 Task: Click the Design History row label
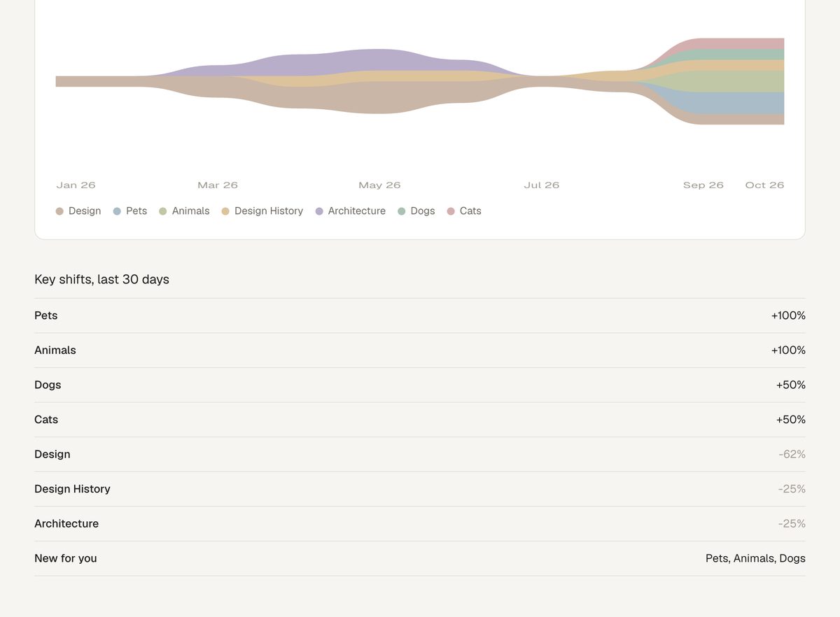point(72,489)
